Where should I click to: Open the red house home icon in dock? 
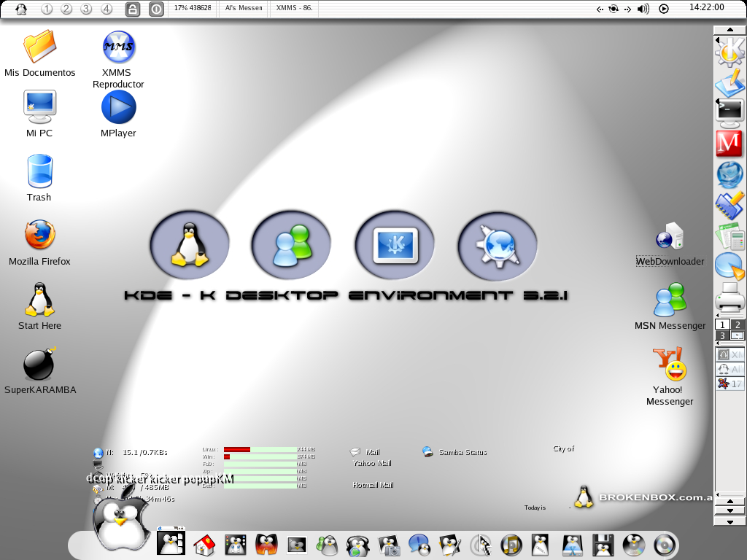[x=204, y=545]
